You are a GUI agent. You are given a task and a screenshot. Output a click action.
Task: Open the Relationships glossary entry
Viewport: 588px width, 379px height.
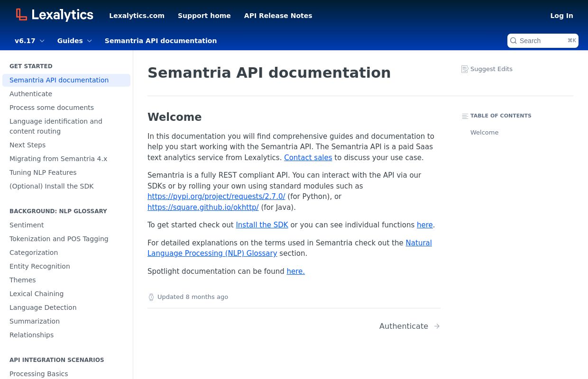(x=66, y=335)
